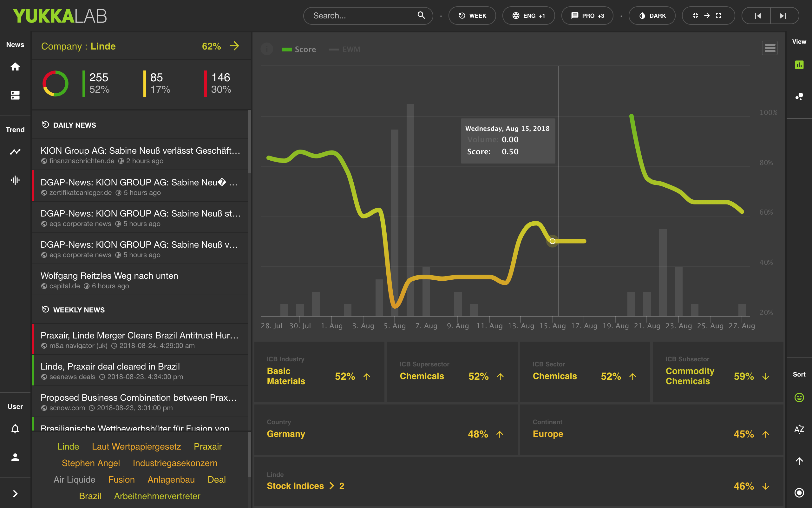Sort by sentiment smiley icon
Viewport: 812px width, 508px height.
coord(799,398)
